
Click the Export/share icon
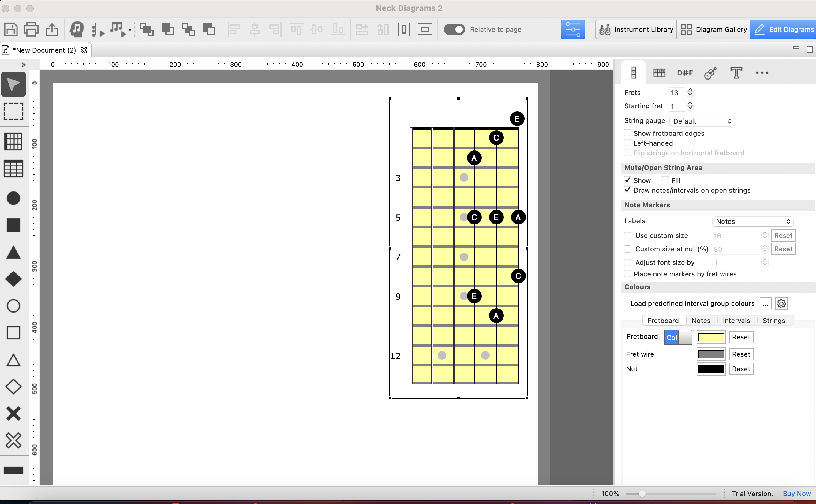tap(52, 29)
